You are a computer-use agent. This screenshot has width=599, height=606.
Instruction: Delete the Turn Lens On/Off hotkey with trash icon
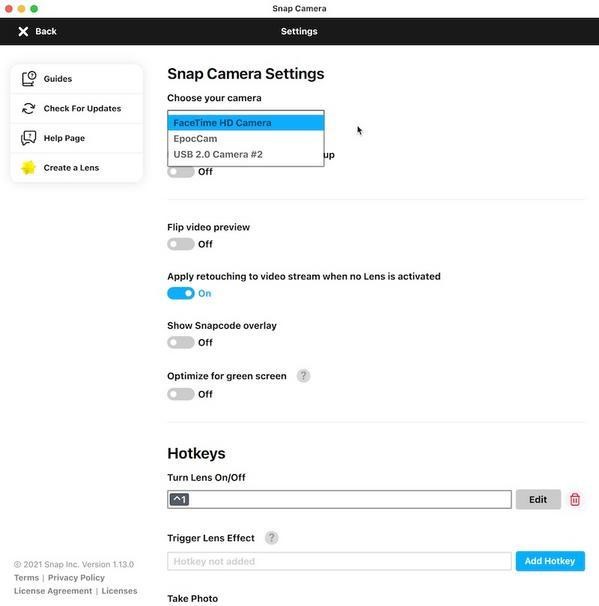tap(575, 499)
